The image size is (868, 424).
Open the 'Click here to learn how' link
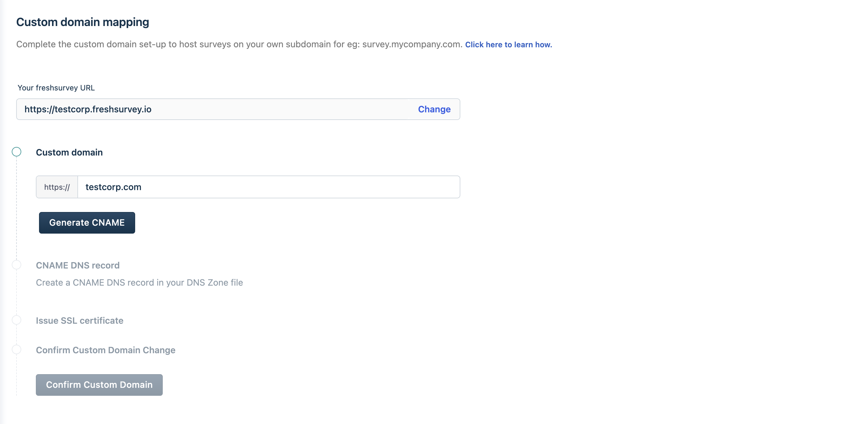[x=508, y=44]
